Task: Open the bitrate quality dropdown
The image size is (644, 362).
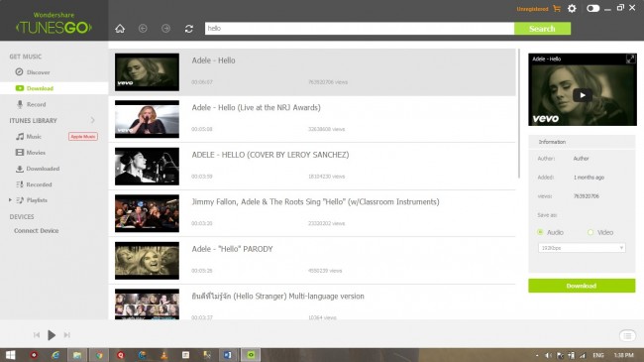Action: tap(582, 248)
